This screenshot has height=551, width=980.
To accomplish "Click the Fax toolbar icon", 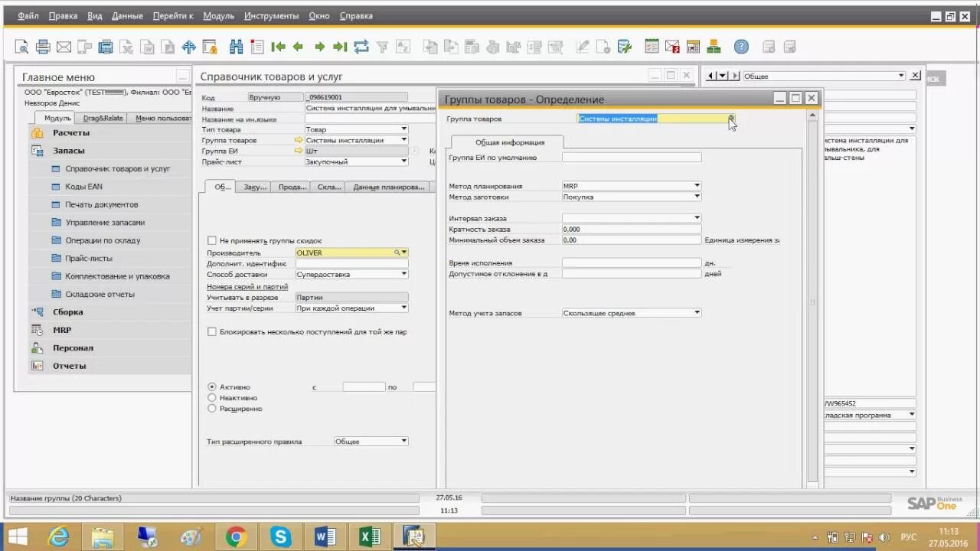I will click(105, 47).
